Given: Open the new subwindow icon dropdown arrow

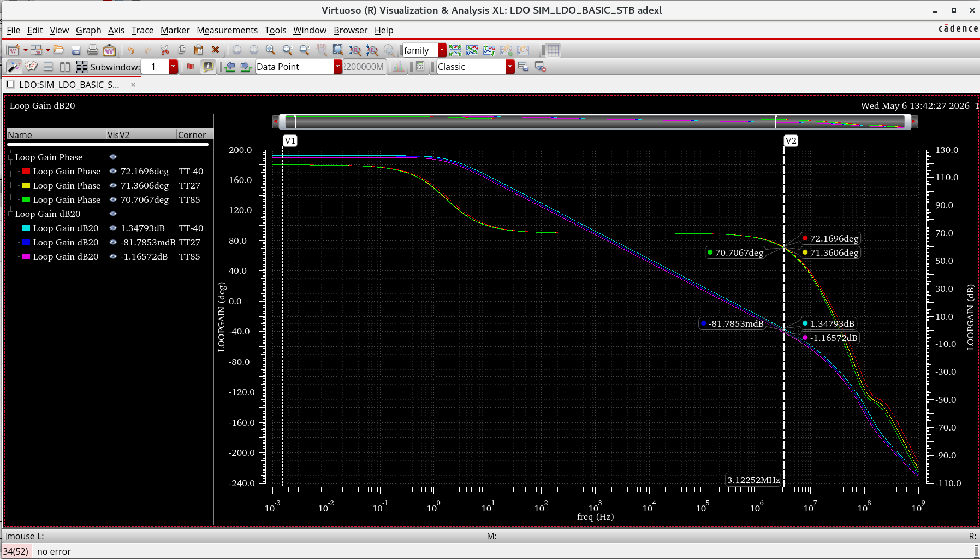Looking at the screenshot, I should click(48, 50).
